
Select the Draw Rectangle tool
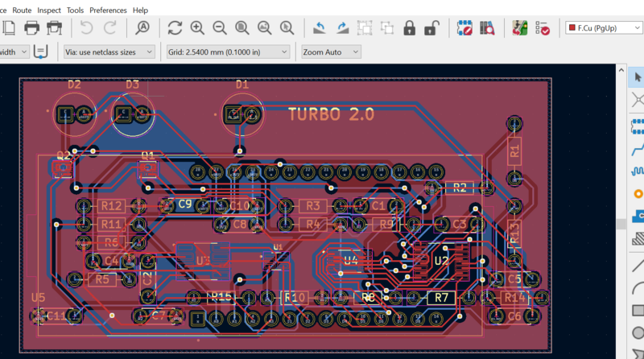(638, 310)
